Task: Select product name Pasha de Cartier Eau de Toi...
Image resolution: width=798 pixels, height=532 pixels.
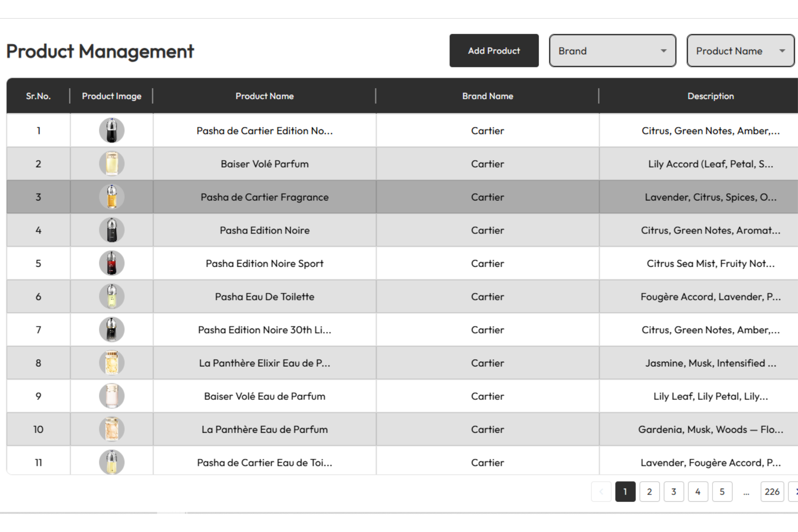Action: tap(265, 463)
